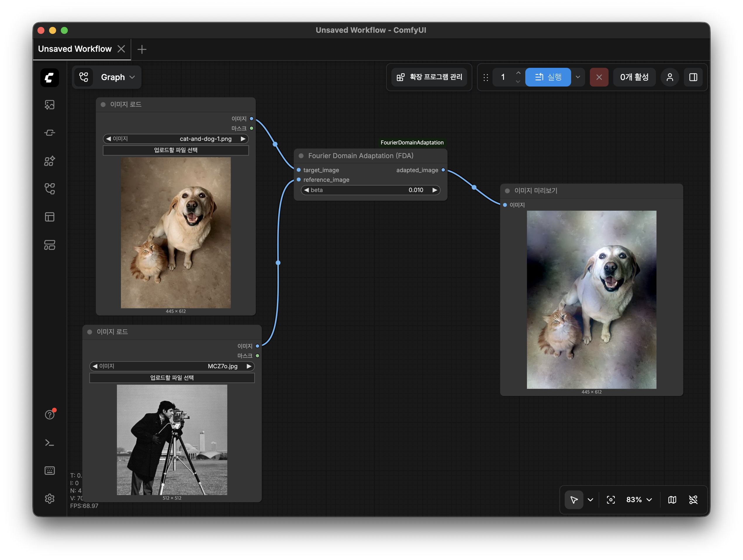Click the reference_image input socket
Viewport: 743px width, 560px height.
pyautogui.click(x=299, y=180)
